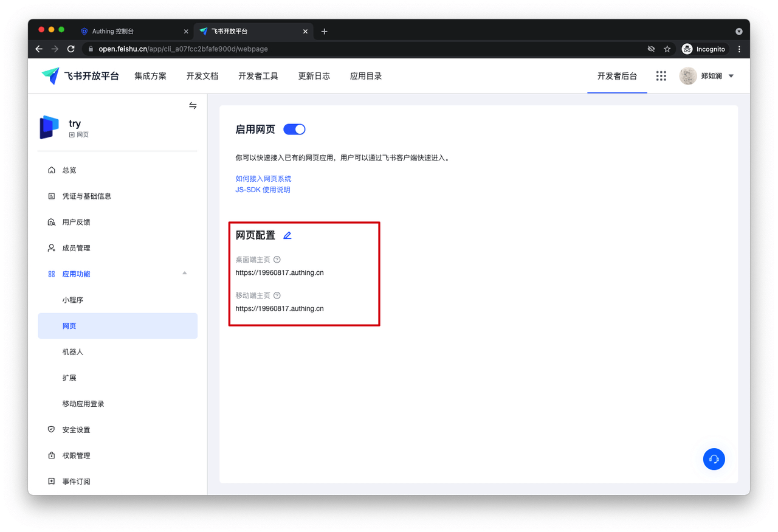Select 机器人 in the sidebar
This screenshot has height=532, width=778.
click(x=73, y=352)
